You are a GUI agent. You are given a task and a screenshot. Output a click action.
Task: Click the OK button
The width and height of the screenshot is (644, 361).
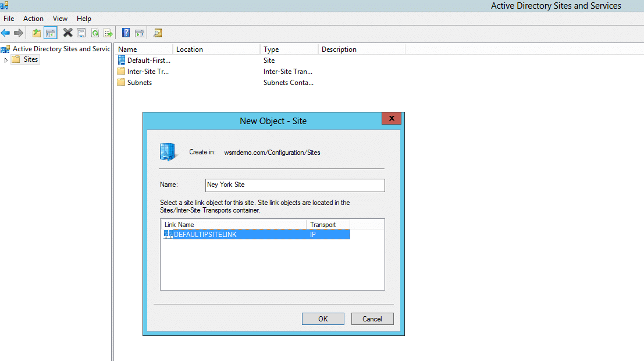[323, 318]
